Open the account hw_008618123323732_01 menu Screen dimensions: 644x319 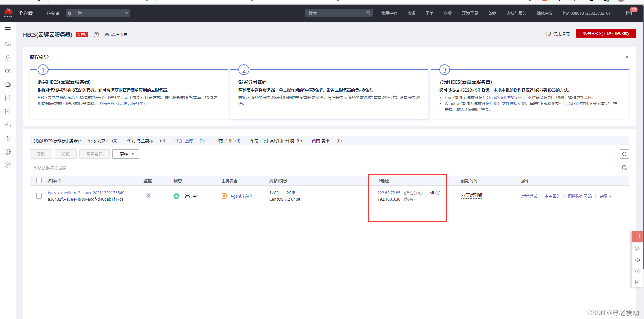coord(586,13)
